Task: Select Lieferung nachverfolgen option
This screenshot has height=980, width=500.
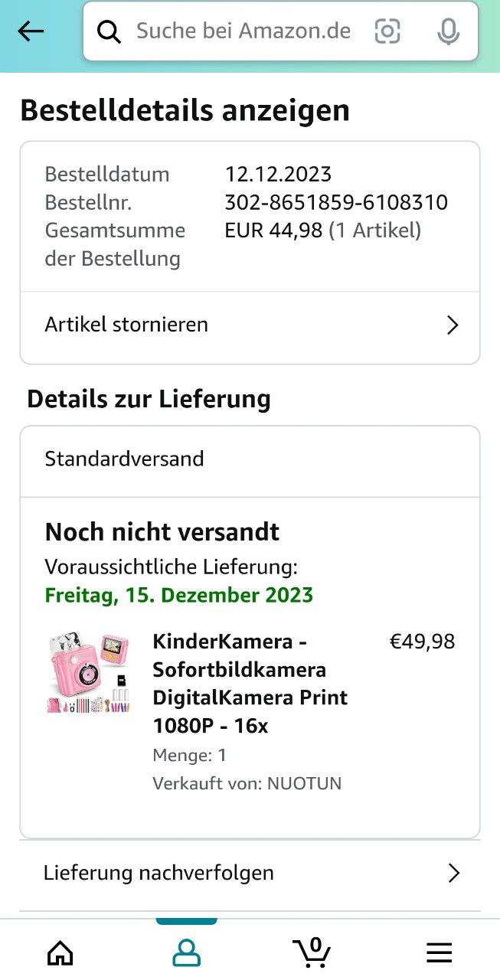Action: 158,873
